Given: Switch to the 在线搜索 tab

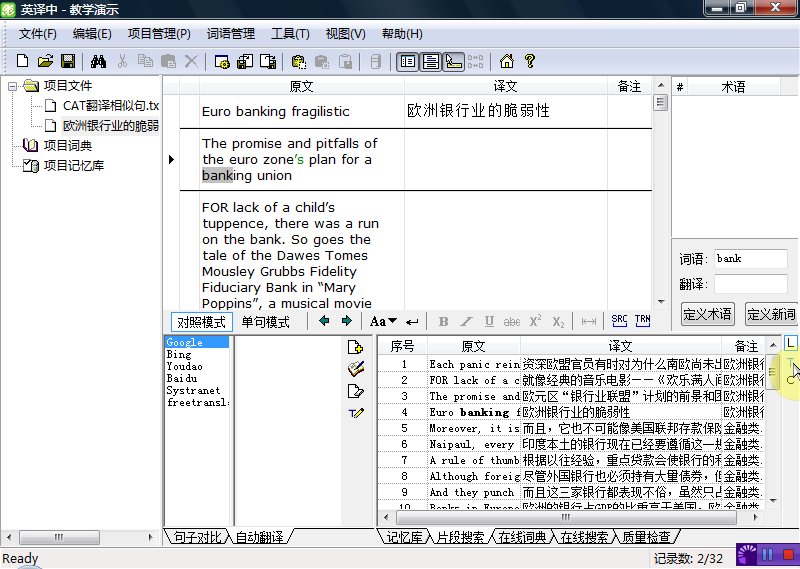Looking at the screenshot, I should pos(584,537).
